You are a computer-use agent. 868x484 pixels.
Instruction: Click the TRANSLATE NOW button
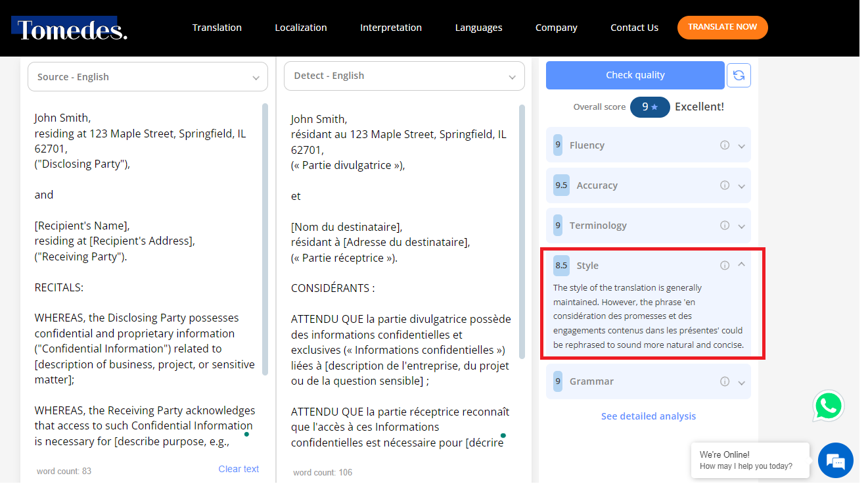coord(723,27)
